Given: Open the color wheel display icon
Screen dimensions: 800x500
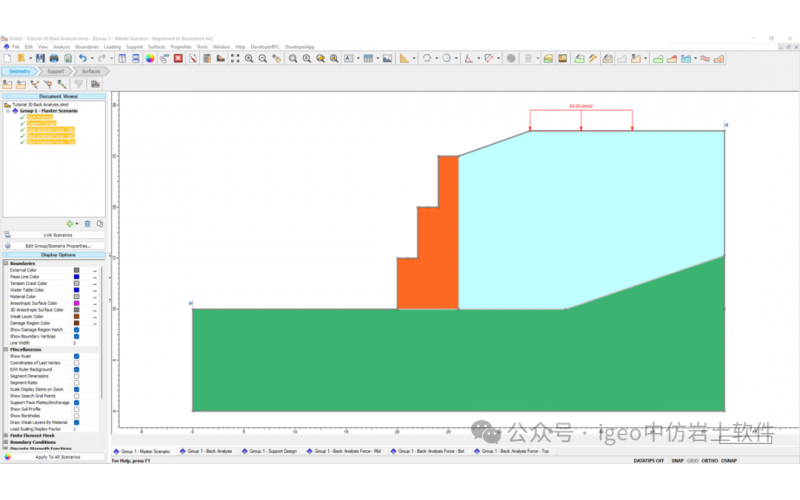Looking at the screenshot, I should point(149,58).
